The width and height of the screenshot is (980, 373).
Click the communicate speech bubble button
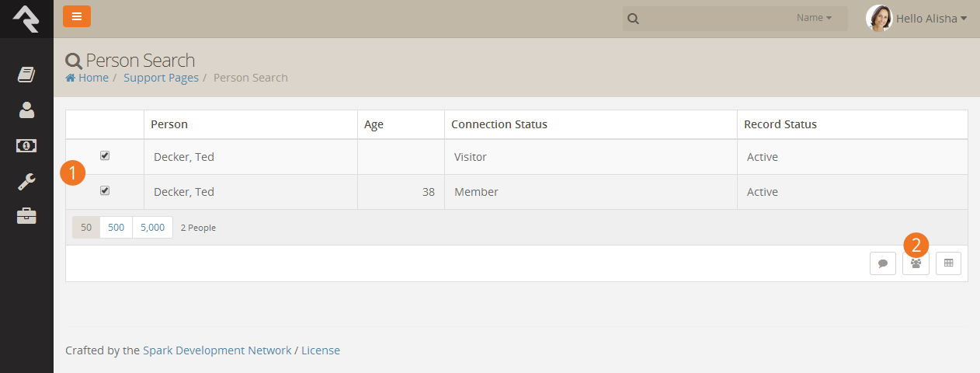pyautogui.click(x=883, y=263)
